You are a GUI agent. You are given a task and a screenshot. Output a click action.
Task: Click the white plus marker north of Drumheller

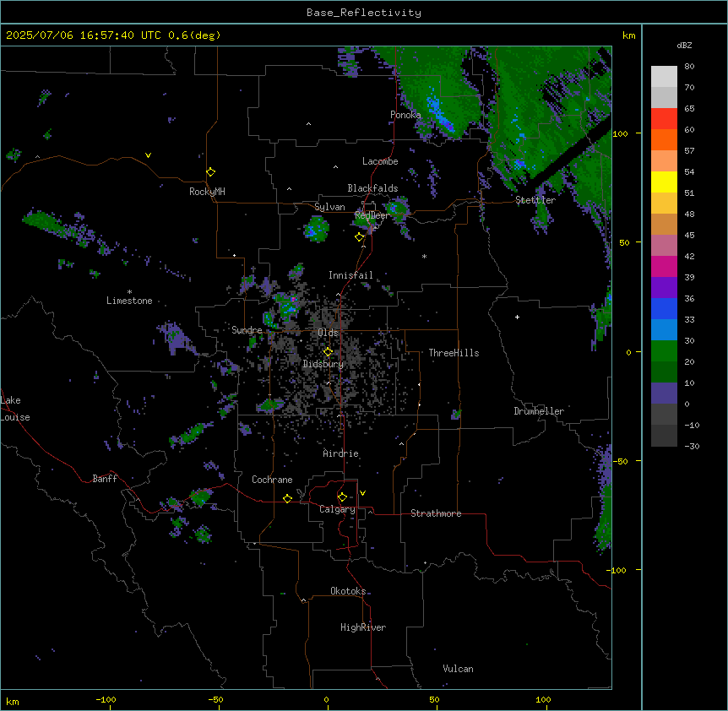coord(517,317)
